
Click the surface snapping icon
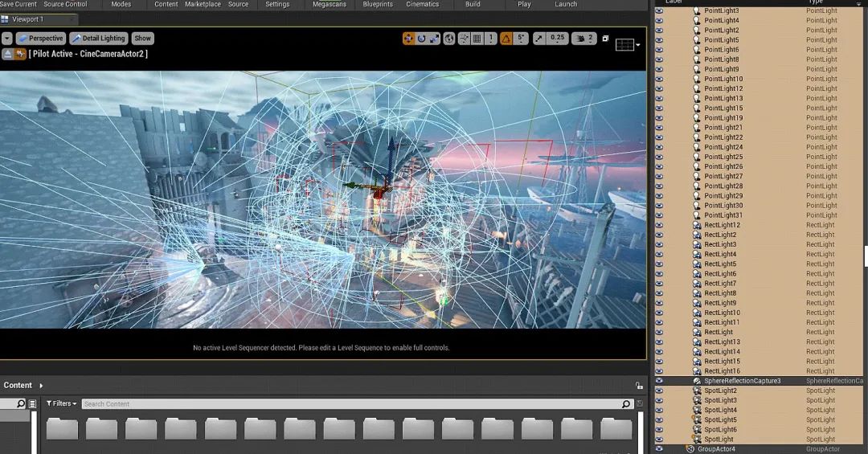tap(464, 39)
